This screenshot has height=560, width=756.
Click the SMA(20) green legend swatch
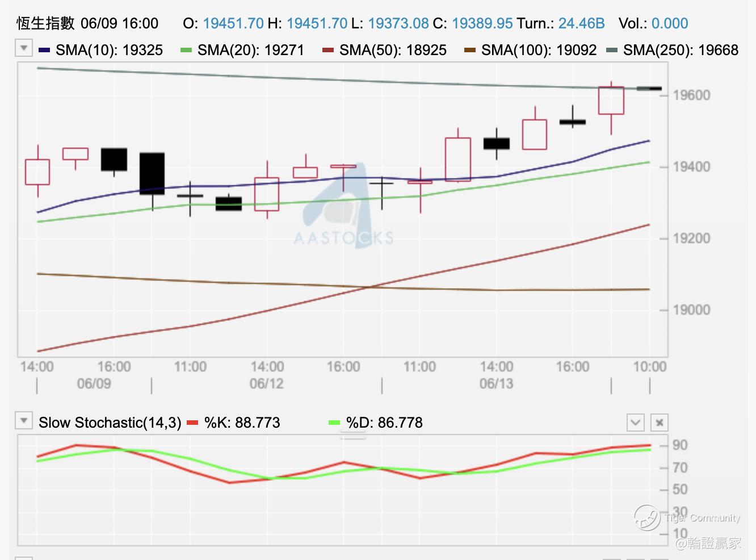click(186, 51)
